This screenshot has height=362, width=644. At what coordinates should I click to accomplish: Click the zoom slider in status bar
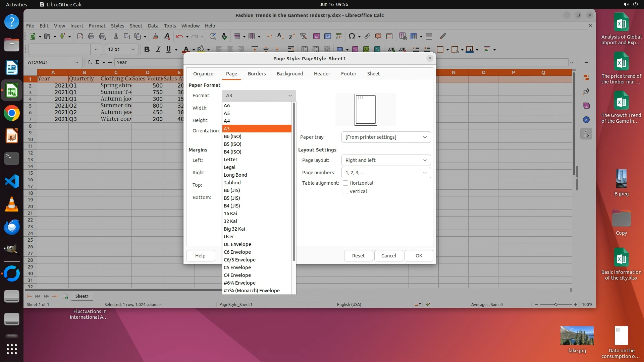(555, 305)
